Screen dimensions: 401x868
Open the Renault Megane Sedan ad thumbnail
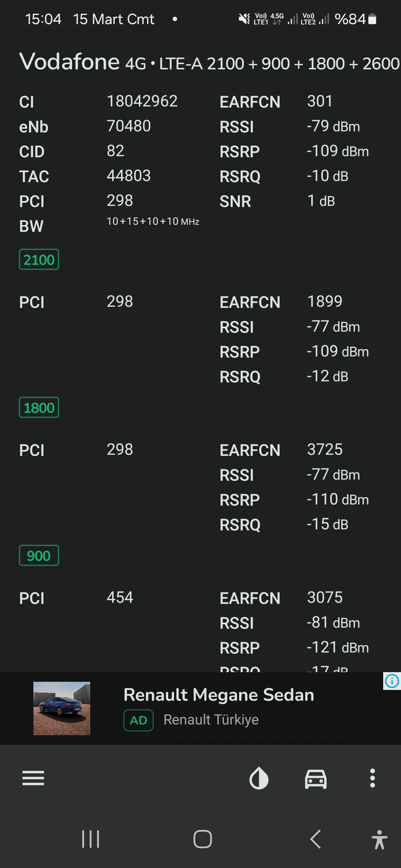pyautogui.click(x=62, y=708)
